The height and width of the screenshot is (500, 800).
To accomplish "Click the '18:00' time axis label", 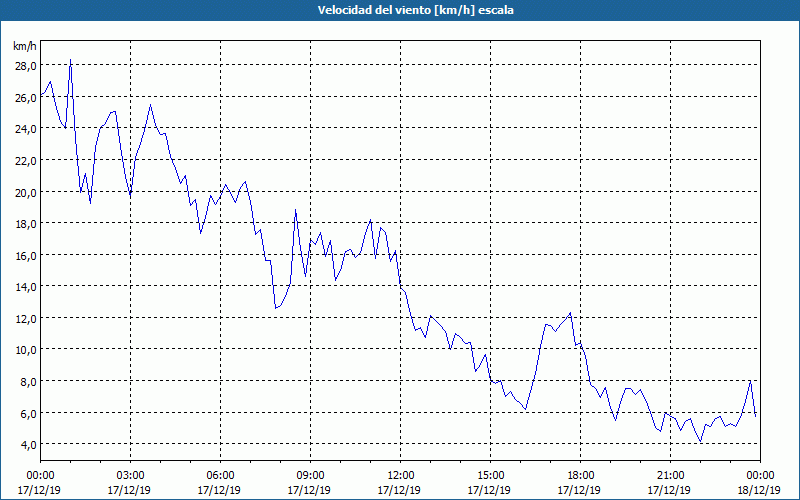I will (x=581, y=476).
